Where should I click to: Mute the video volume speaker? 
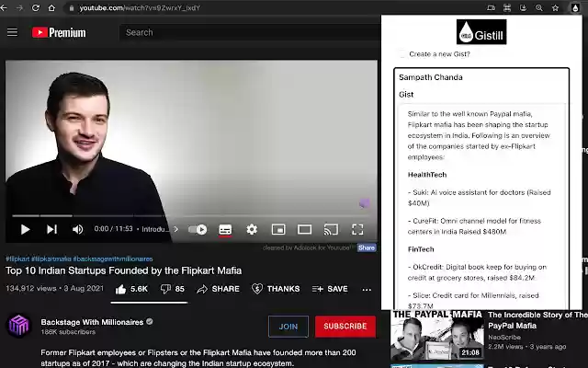coord(77,229)
